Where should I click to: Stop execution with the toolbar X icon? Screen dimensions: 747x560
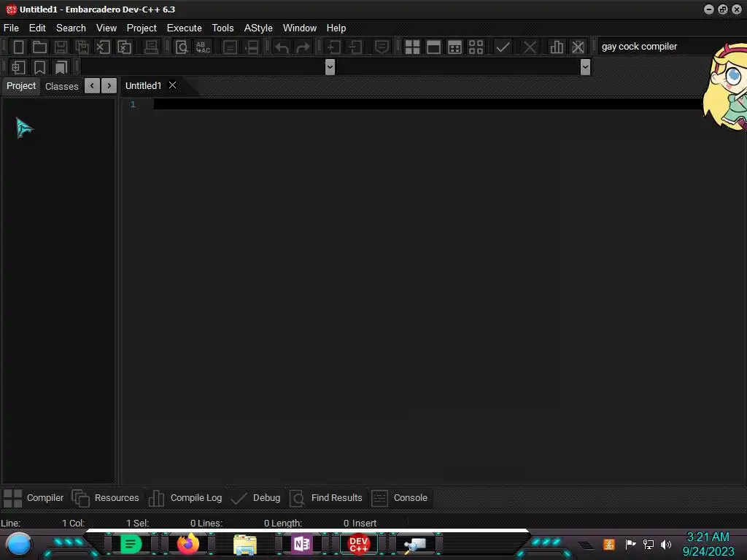pos(530,47)
